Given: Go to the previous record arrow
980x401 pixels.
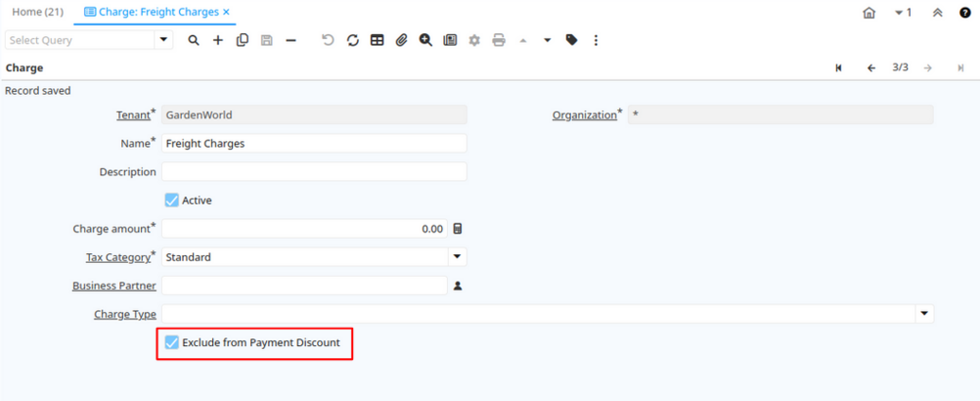Looking at the screenshot, I should pyautogui.click(x=870, y=68).
